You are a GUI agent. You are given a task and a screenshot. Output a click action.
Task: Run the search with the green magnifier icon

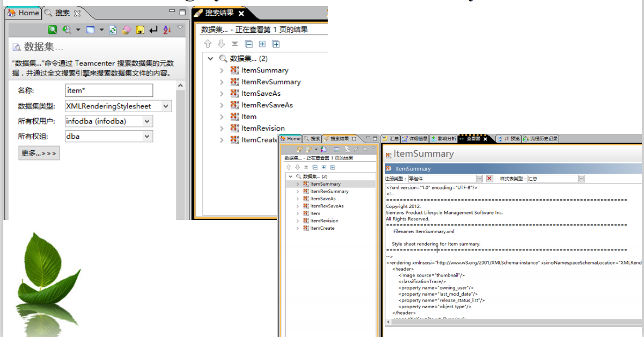(x=52, y=30)
